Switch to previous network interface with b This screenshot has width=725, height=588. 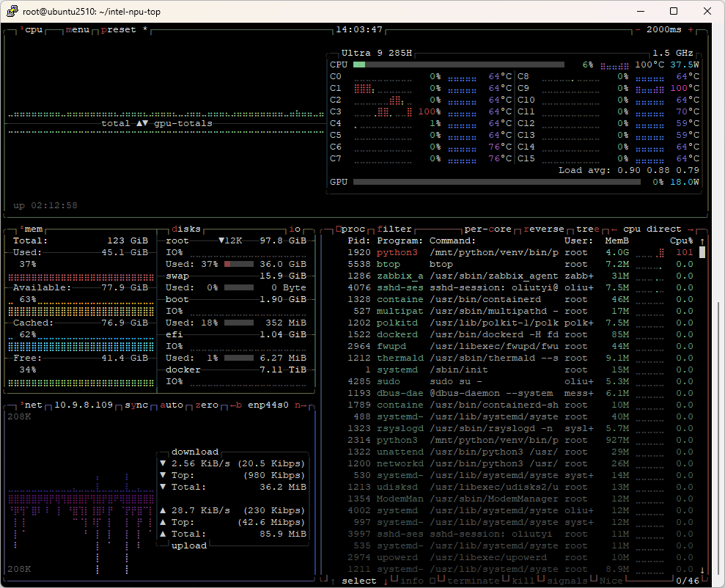(x=237, y=405)
